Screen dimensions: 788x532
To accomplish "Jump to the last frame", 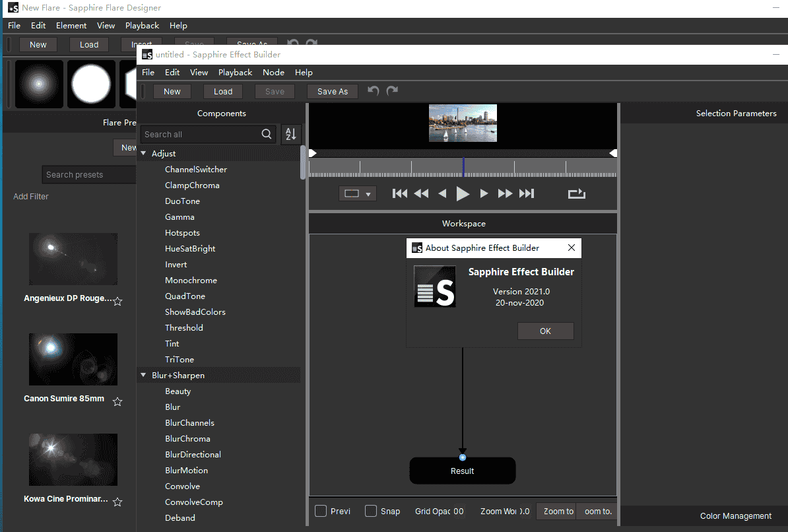I will [526, 193].
